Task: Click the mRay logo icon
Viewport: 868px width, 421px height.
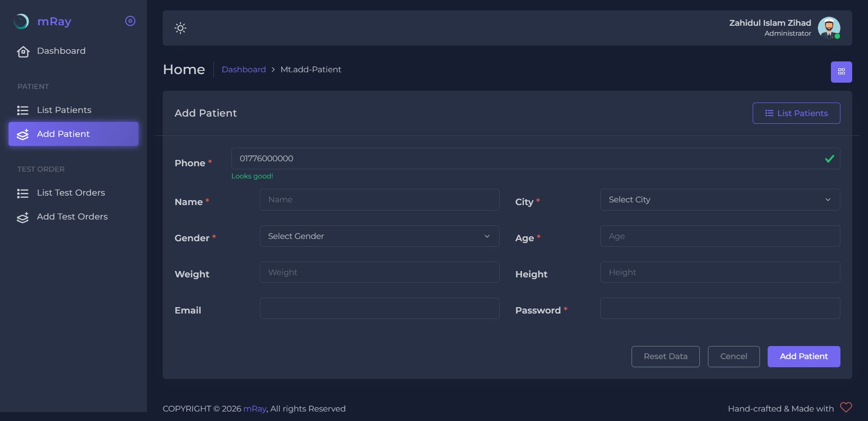Action: point(21,21)
